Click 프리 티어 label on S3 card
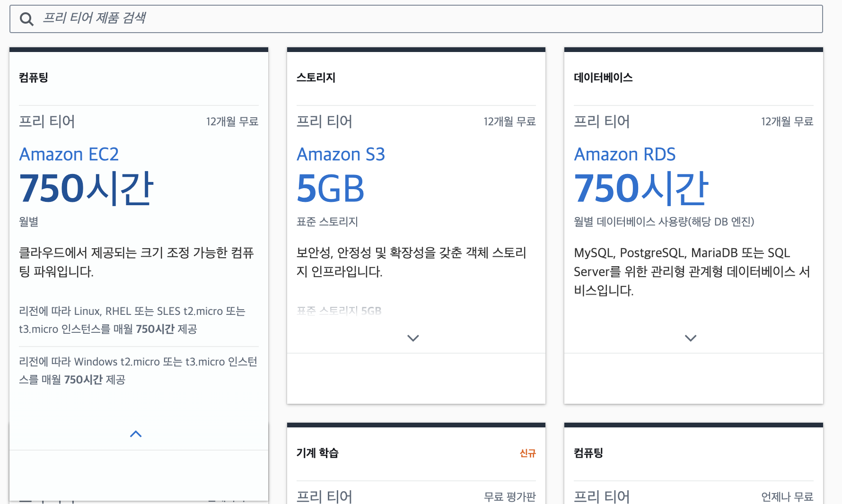The image size is (842, 504). (325, 122)
